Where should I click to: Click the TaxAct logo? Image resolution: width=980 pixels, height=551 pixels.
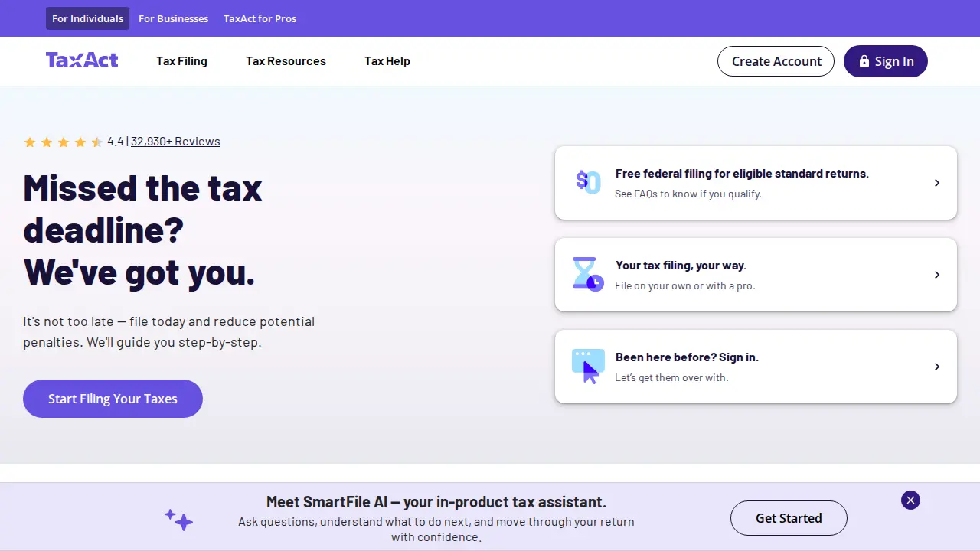82,60
